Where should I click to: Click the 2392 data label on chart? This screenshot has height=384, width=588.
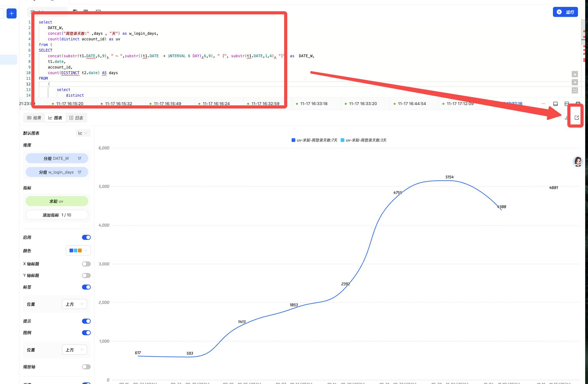(x=345, y=284)
